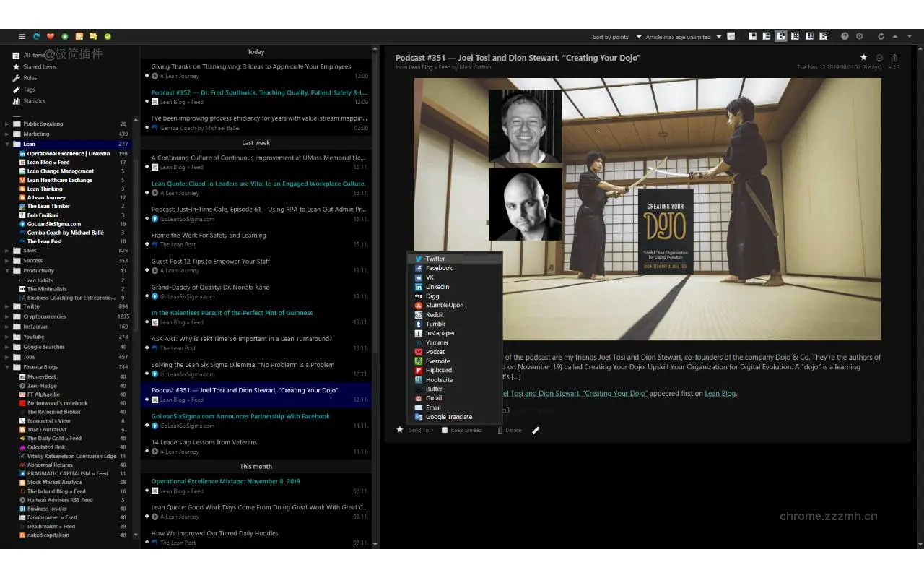The width and height of the screenshot is (924, 578).
Task: Switch to a different article view layout
Action: (767, 36)
